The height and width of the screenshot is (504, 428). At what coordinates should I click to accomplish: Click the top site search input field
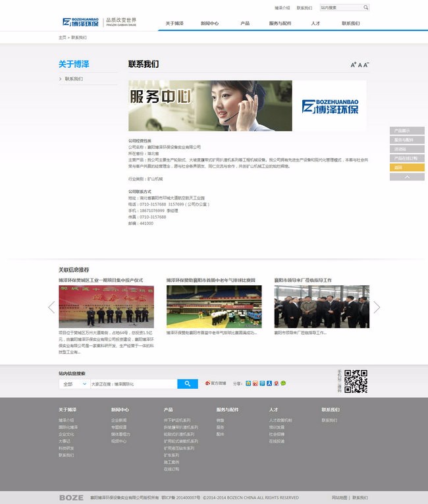(341, 7)
